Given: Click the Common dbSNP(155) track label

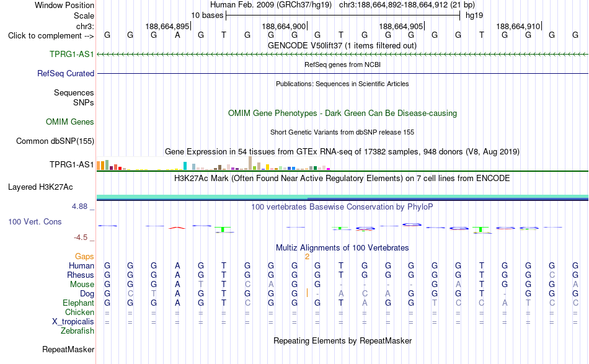Looking at the screenshot, I should (x=55, y=141).
